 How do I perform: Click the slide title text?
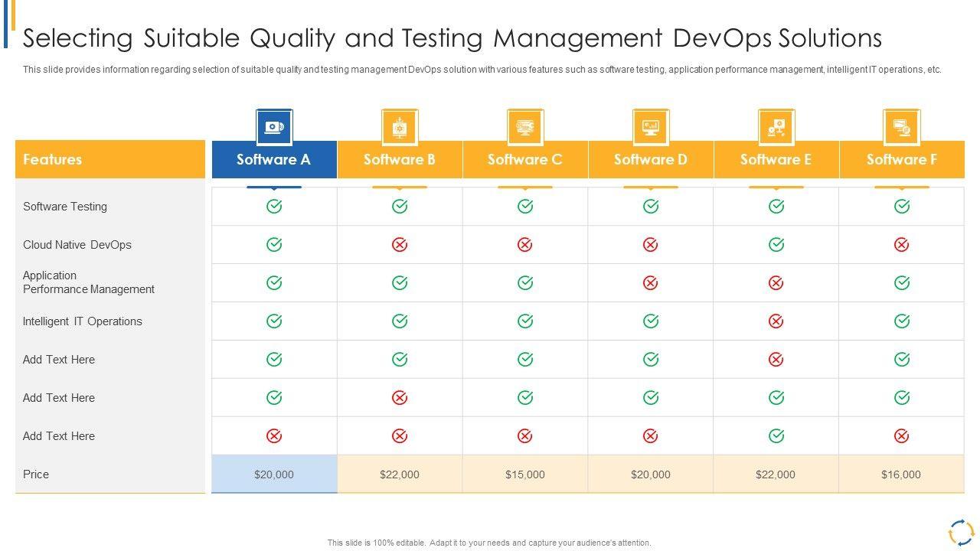[452, 38]
